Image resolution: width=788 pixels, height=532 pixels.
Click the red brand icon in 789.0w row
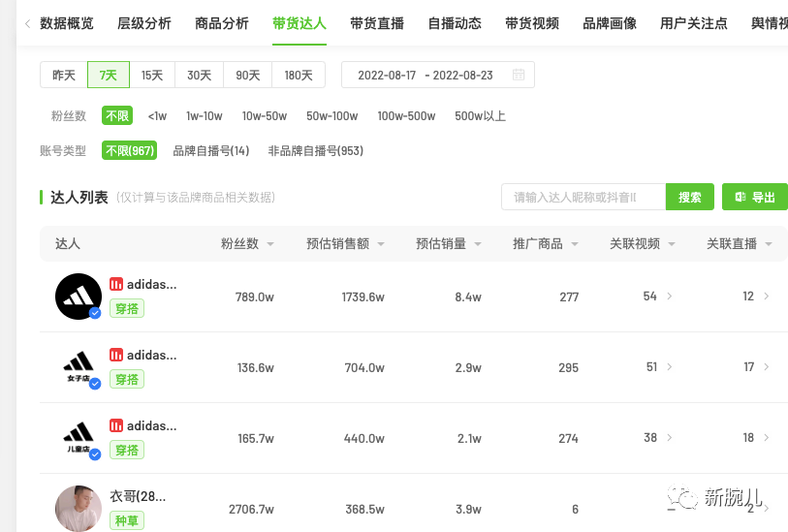(x=116, y=284)
